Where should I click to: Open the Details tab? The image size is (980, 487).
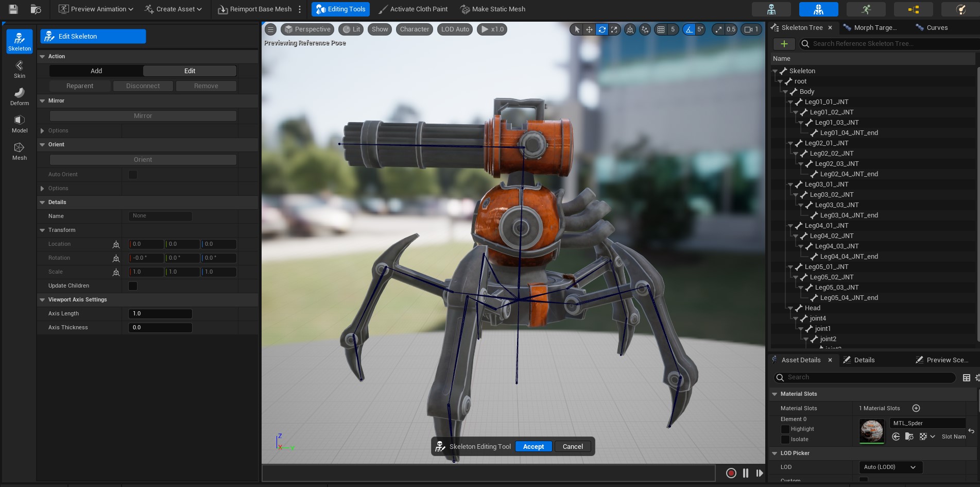[864, 360]
